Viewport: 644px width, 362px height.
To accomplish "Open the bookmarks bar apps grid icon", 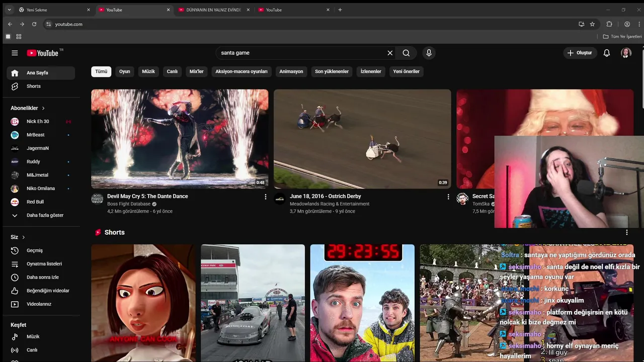I will coord(19,37).
